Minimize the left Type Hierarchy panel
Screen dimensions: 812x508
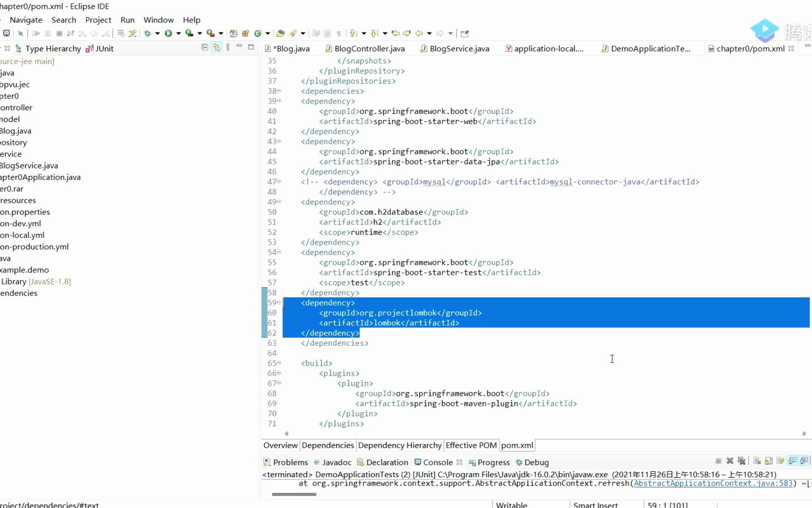coord(239,47)
